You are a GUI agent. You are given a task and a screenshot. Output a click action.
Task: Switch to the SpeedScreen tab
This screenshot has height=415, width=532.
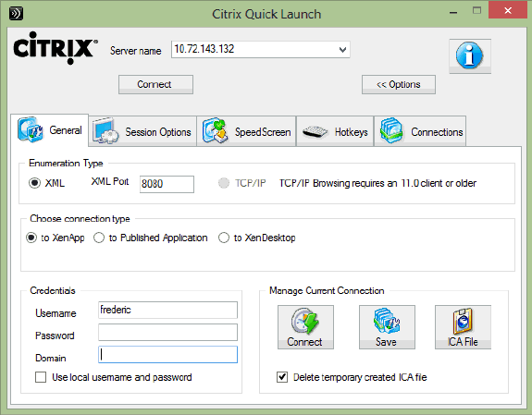click(x=246, y=131)
